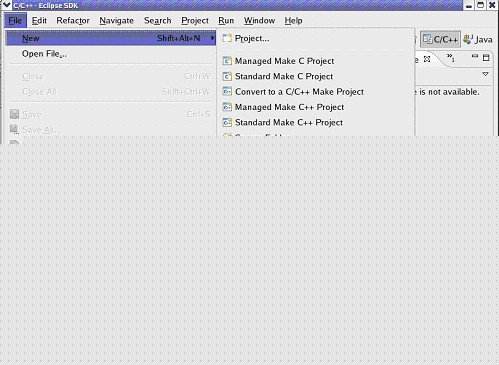Select Standard Make C++ Project
The height and width of the screenshot is (365, 499).
click(x=315, y=122)
